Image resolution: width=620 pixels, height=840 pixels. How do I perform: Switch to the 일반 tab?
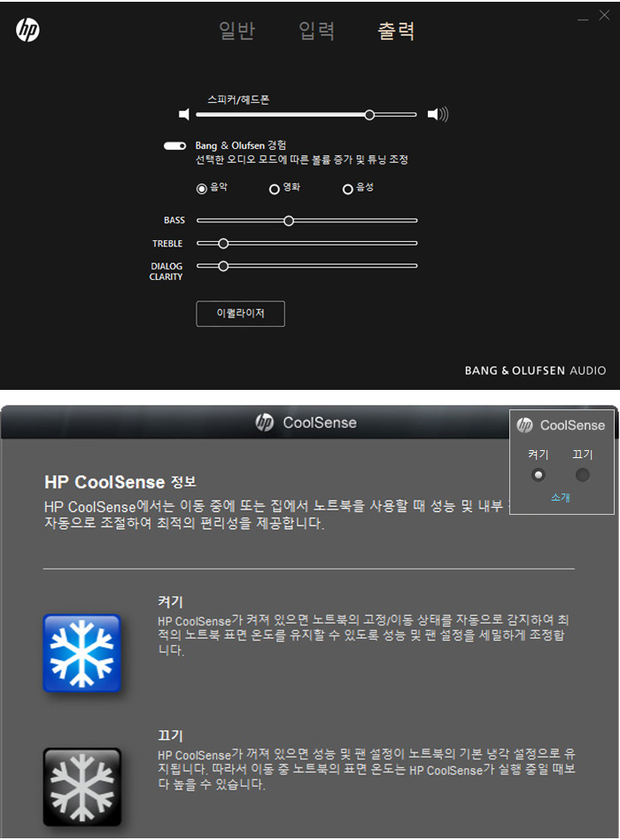pyautogui.click(x=236, y=30)
